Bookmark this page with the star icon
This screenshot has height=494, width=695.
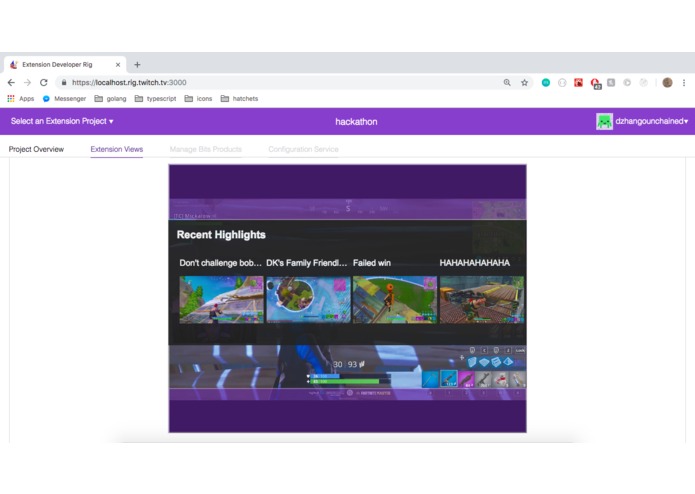click(524, 82)
